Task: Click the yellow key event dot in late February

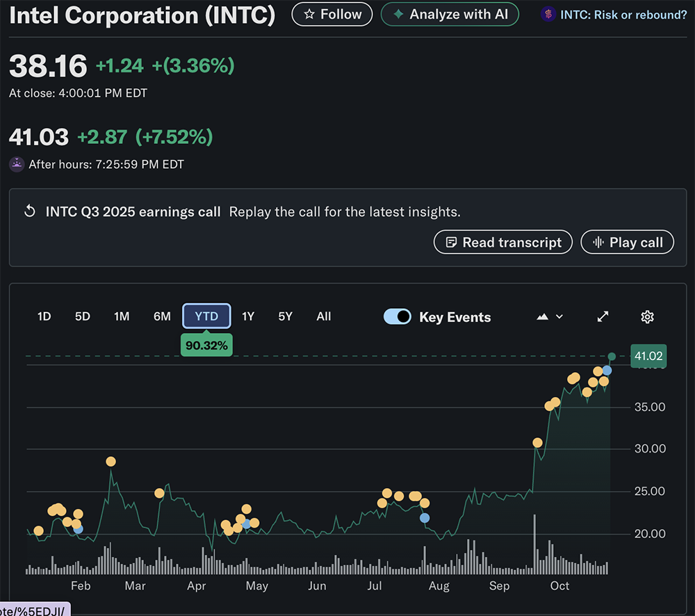Action: pos(111,462)
